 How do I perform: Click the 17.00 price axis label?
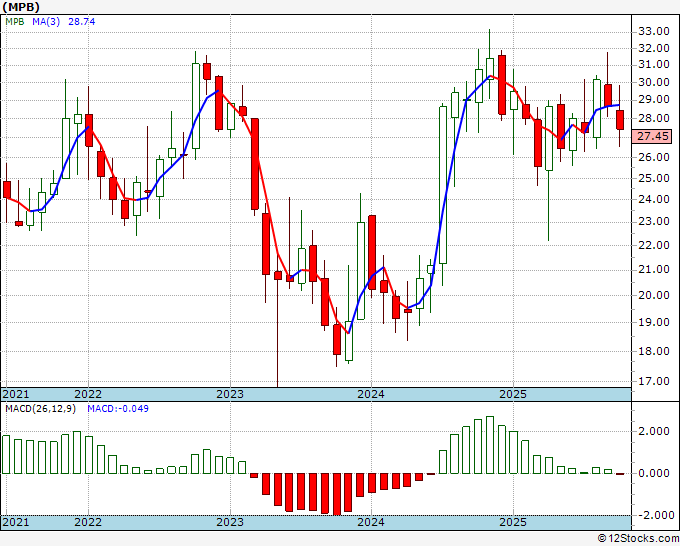(654, 381)
